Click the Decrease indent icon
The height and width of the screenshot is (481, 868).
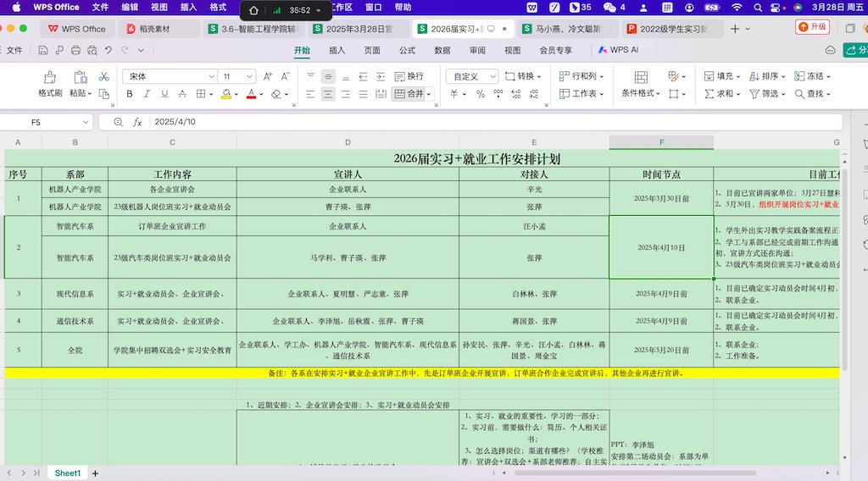point(363,76)
